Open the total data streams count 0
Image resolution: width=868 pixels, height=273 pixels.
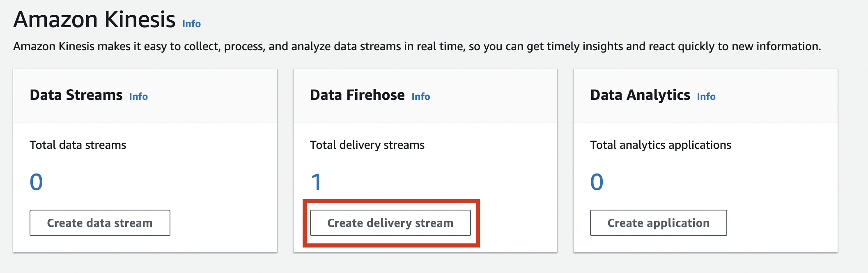(36, 182)
